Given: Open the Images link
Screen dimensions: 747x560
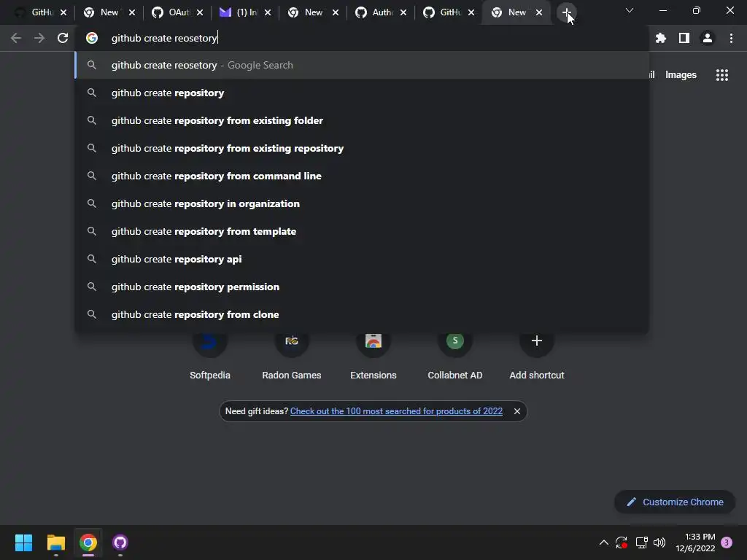Looking at the screenshot, I should coord(681,75).
